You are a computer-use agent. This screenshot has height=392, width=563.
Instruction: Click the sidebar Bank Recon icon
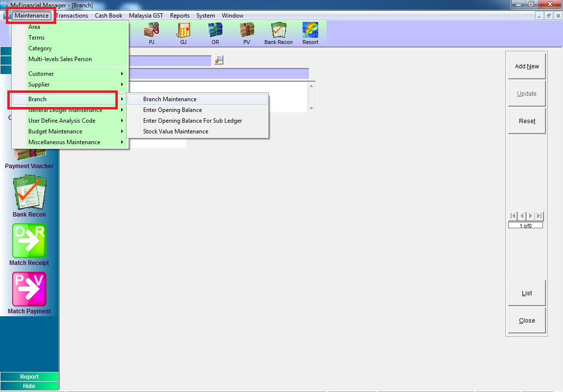click(x=29, y=192)
